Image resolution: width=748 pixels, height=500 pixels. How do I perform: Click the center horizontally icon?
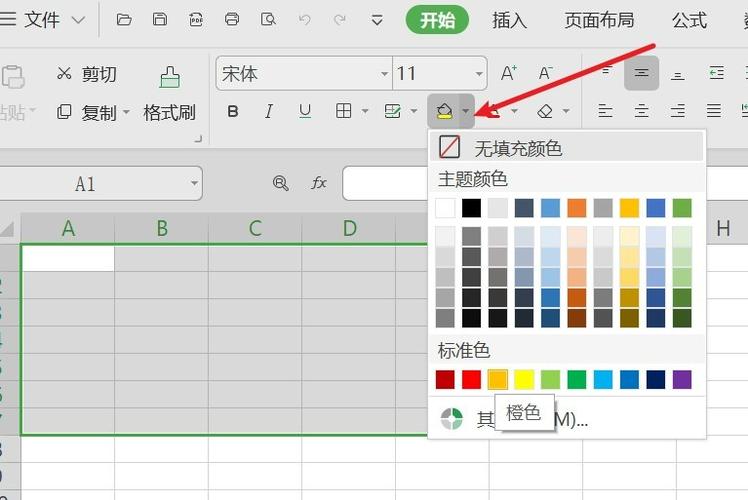(x=641, y=111)
